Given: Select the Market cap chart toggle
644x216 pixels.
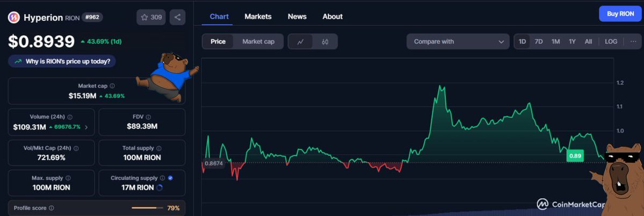Looking at the screenshot, I should point(258,41).
